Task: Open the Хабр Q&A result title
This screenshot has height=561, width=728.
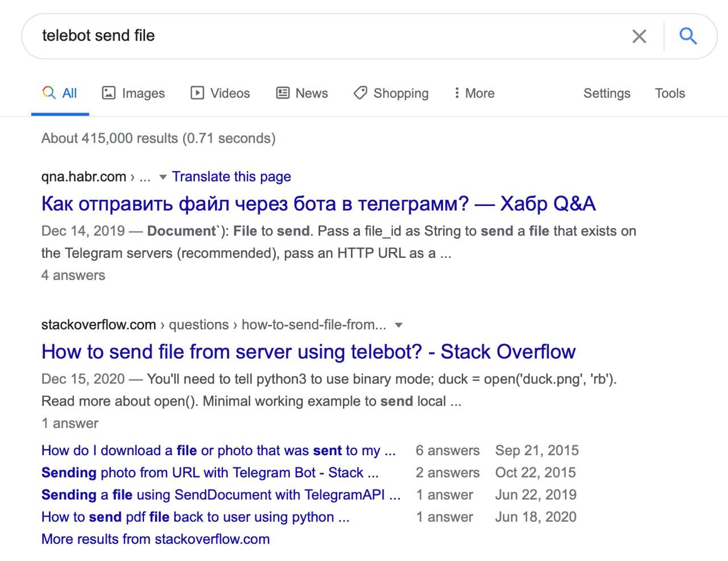Action: coord(318,204)
